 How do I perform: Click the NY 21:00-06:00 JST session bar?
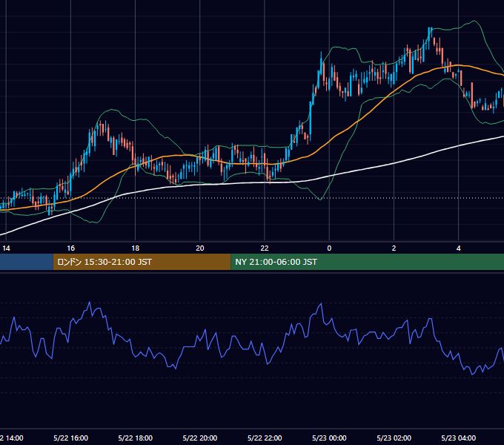368,262
